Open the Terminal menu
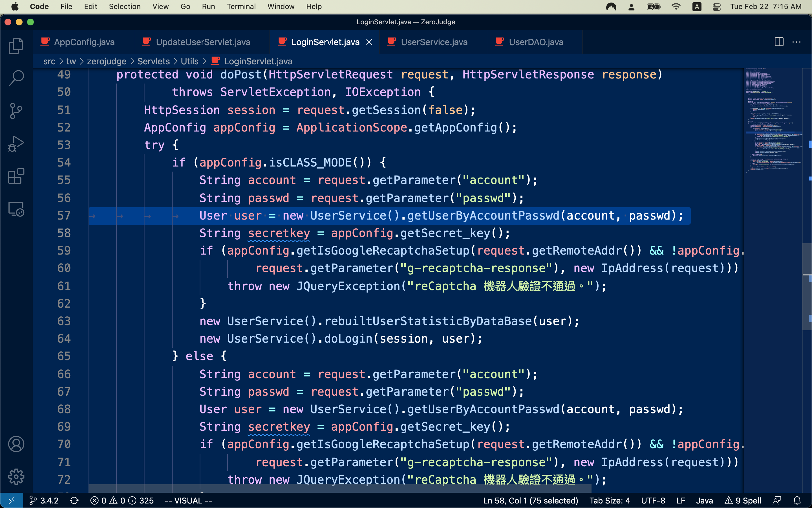The height and width of the screenshot is (508, 812). coord(241,6)
